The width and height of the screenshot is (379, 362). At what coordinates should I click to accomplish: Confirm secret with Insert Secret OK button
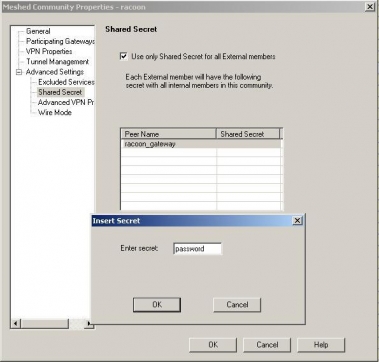coord(157,305)
